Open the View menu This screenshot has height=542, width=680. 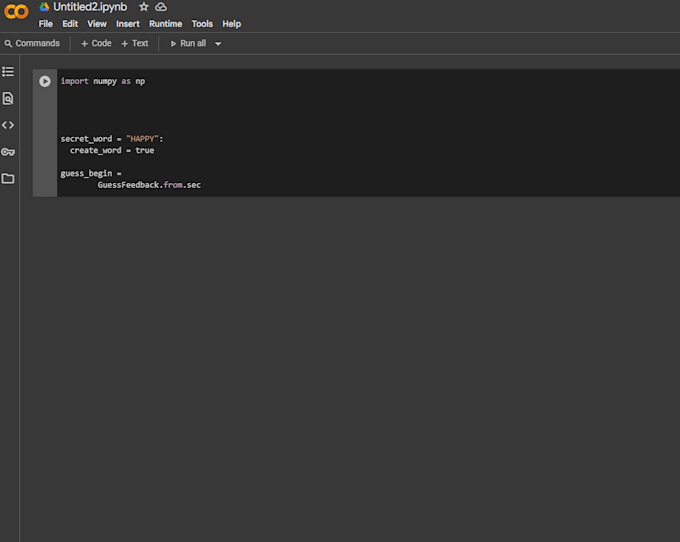(97, 24)
